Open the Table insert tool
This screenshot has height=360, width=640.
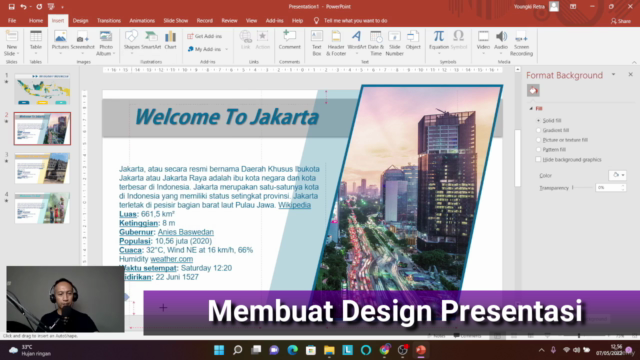tap(36, 42)
